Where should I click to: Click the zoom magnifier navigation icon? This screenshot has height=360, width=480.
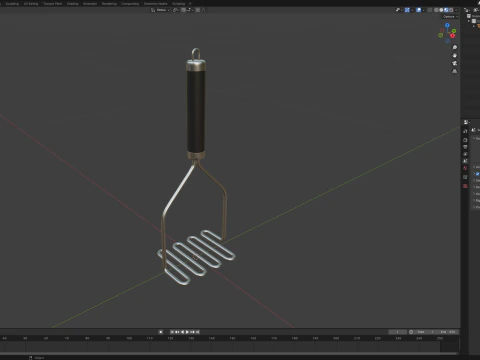tap(454, 47)
